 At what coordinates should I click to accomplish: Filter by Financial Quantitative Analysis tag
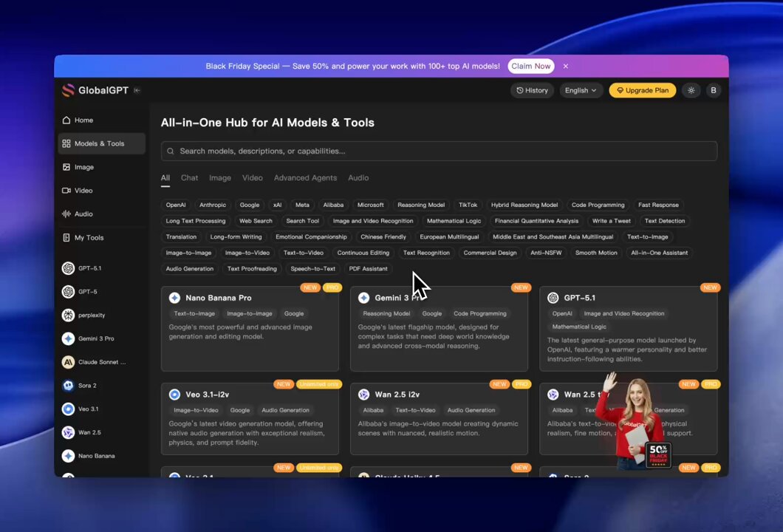tap(536, 221)
